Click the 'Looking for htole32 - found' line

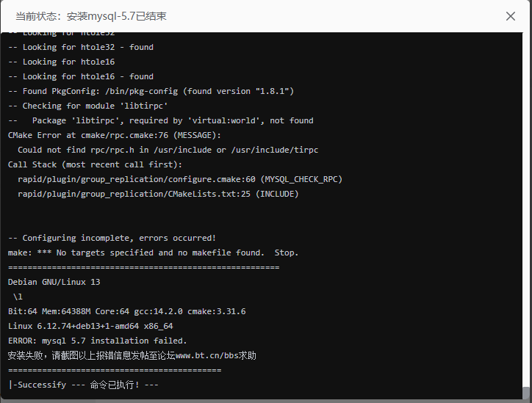tap(81, 47)
